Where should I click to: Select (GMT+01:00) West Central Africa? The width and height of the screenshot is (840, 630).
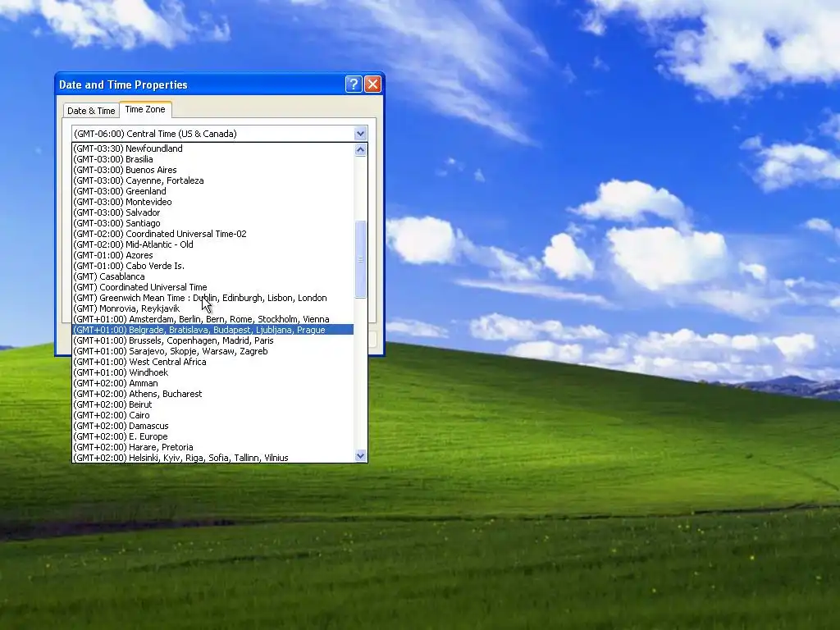click(212, 362)
